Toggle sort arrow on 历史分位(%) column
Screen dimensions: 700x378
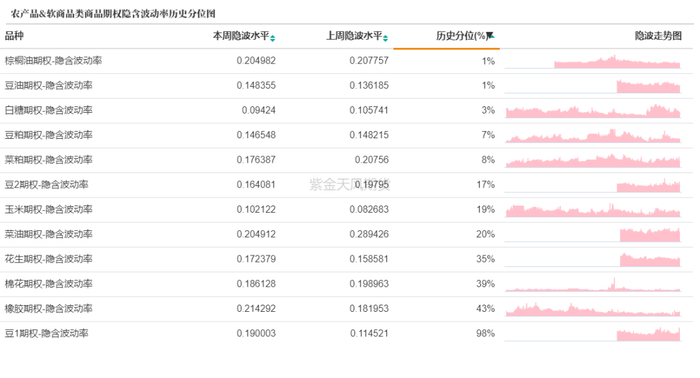click(491, 36)
